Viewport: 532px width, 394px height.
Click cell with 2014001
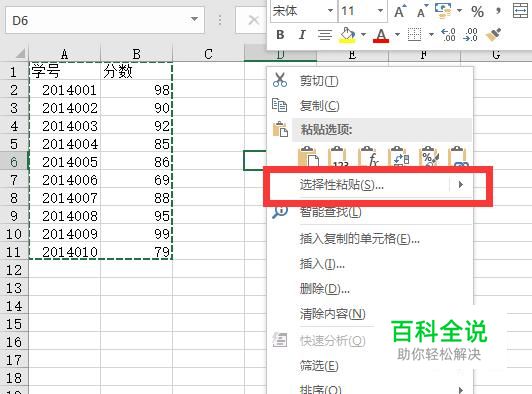pyautogui.click(x=65, y=90)
